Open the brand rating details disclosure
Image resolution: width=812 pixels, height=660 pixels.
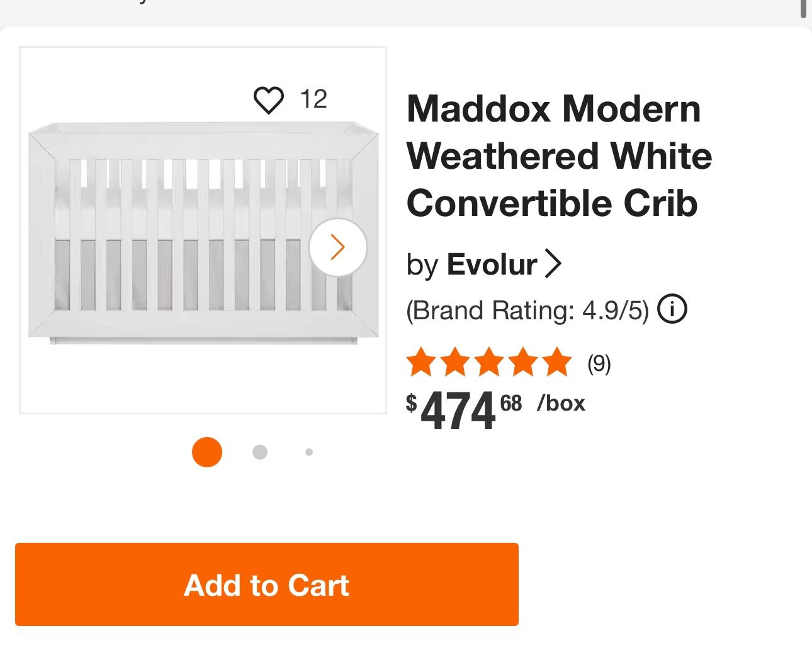coord(672,309)
